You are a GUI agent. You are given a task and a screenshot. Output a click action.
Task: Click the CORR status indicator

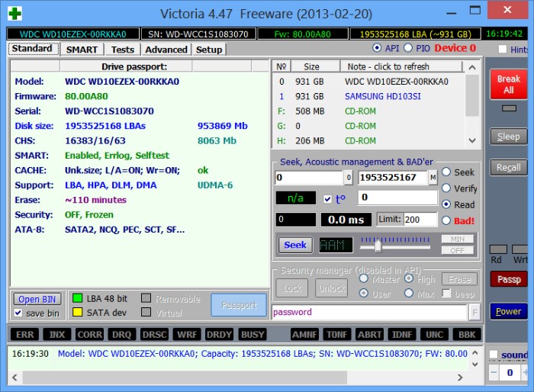tap(89, 335)
